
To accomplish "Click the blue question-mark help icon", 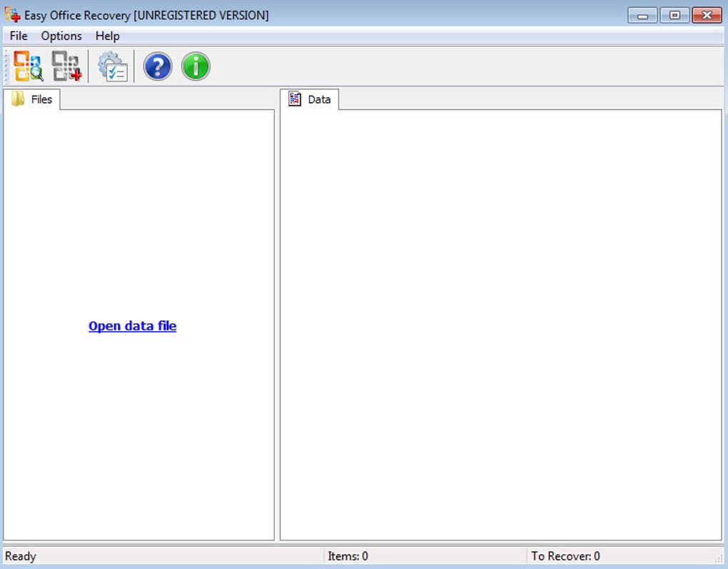I will pos(158,66).
